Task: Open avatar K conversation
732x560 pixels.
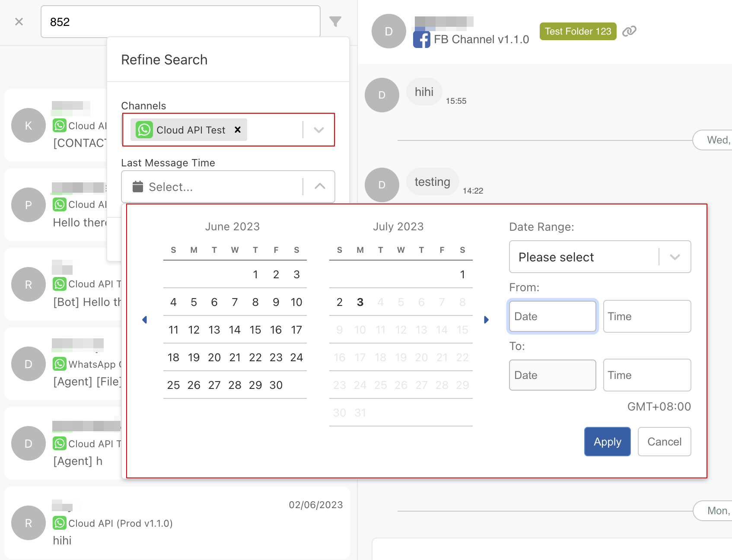Action: [x=29, y=125]
